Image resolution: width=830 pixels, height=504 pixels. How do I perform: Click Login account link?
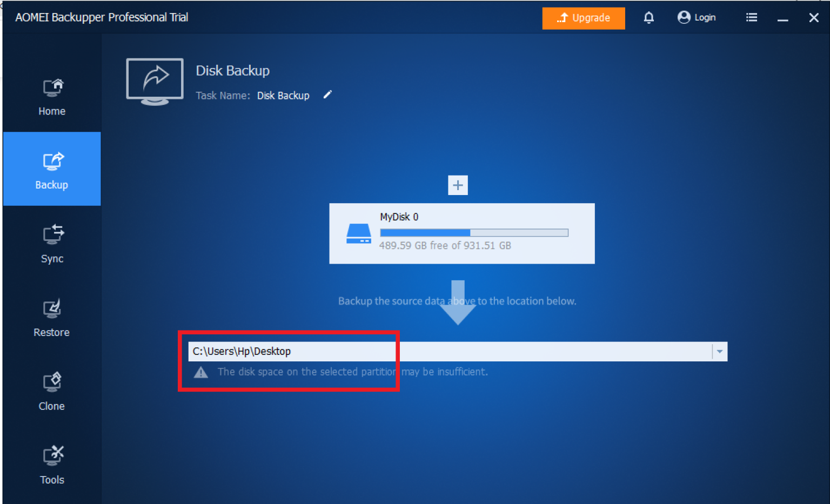coord(697,18)
